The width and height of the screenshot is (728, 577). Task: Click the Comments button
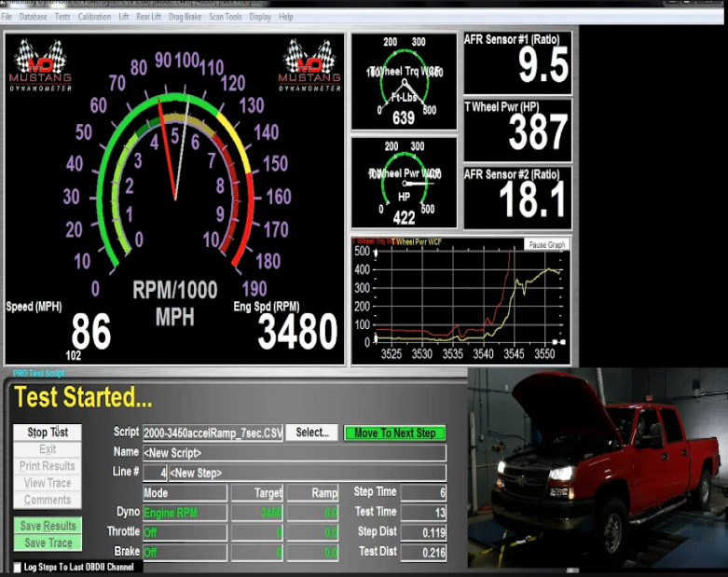[48, 500]
